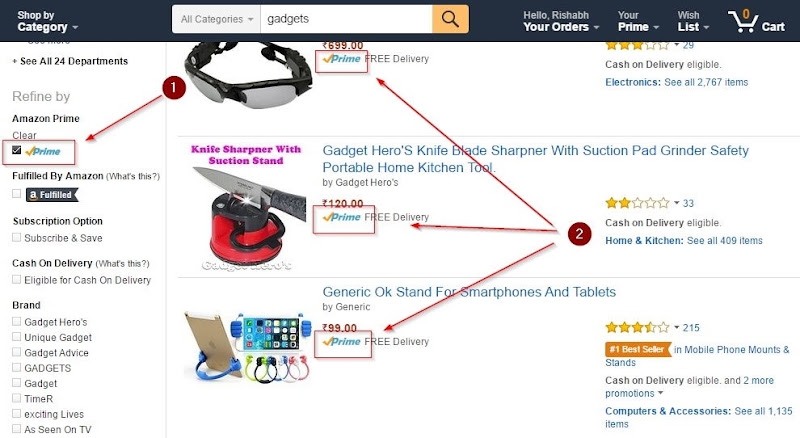
Task: Click the Prime logo under ₹99.00 price
Action: tap(342, 342)
